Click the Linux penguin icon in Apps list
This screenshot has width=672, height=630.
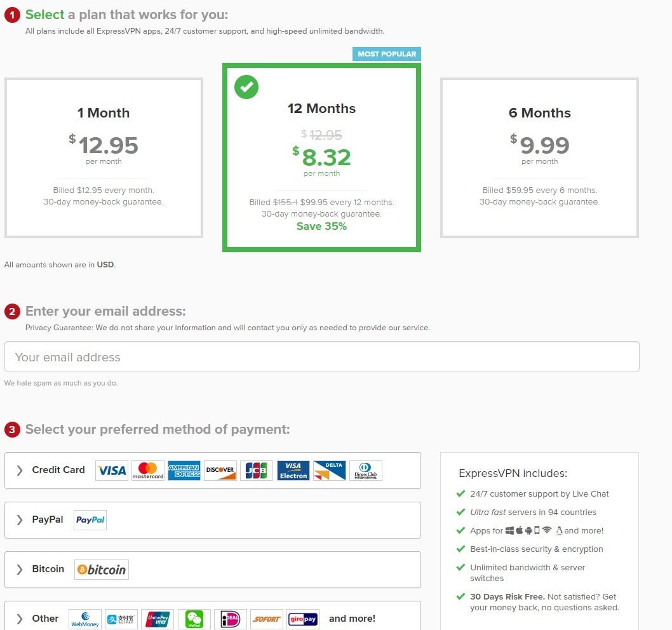[559, 531]
